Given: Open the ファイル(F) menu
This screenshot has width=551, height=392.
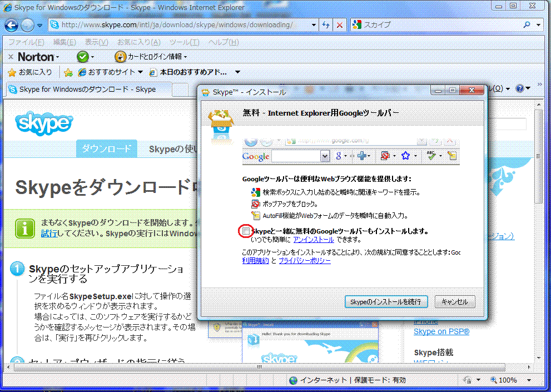Looking at the screenshot, I should pos(26,42).
